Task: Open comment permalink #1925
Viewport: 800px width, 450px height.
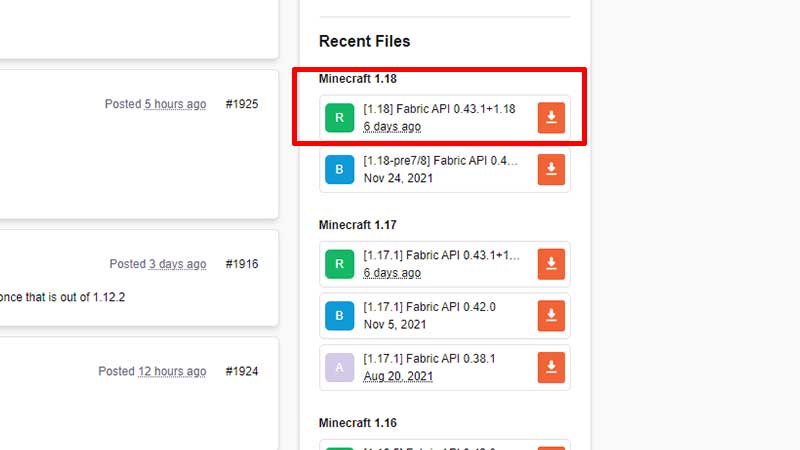Action: (241, 104)
